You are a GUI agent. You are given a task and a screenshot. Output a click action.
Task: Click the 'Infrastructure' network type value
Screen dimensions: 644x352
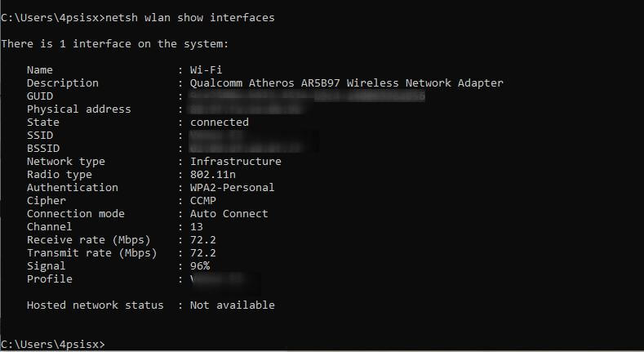(x=235, y=162)
